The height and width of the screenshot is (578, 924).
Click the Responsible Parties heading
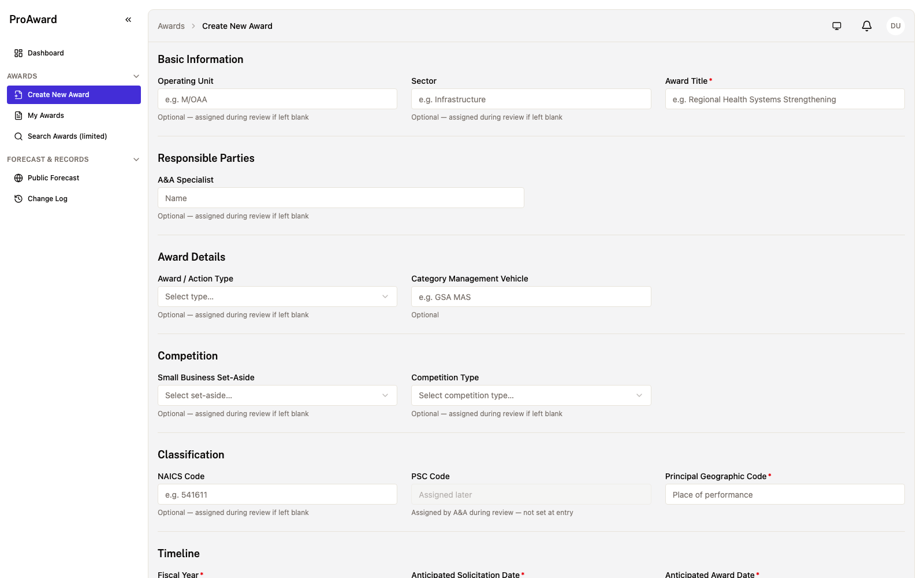[206, 158]
